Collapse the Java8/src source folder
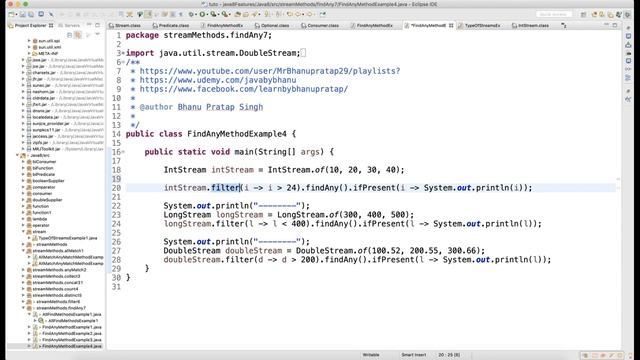The image size is (640, 360). 18,156
